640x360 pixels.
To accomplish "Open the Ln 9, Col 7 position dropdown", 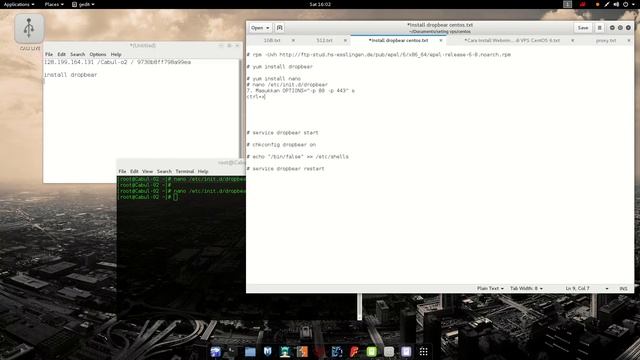I will [587, 288].
